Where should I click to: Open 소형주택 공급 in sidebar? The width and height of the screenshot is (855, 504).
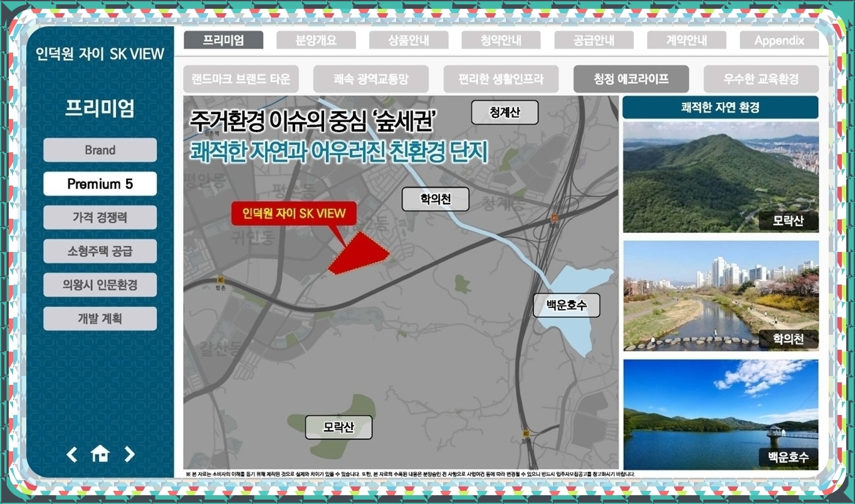click(x=100, y=251)
